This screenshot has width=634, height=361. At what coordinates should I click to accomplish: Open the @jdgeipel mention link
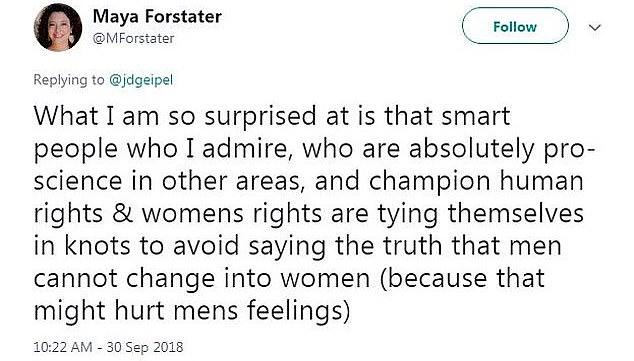(141, 80)
